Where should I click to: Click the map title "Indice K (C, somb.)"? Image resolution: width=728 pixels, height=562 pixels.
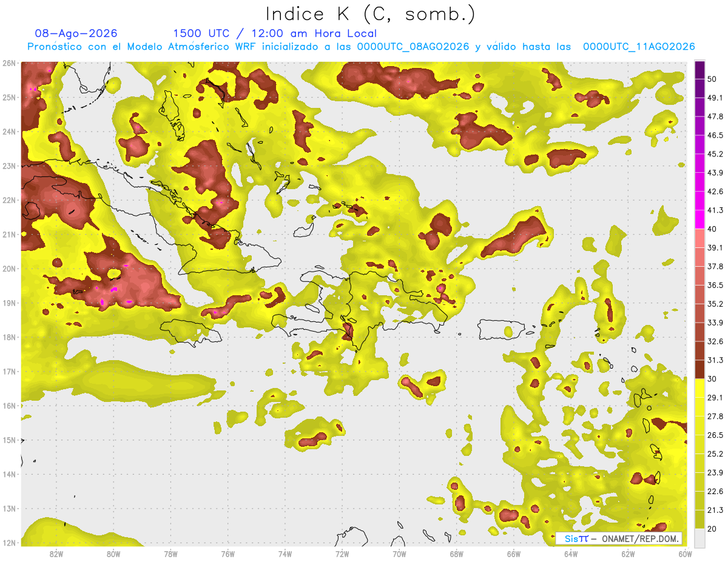tap(370, 14)
